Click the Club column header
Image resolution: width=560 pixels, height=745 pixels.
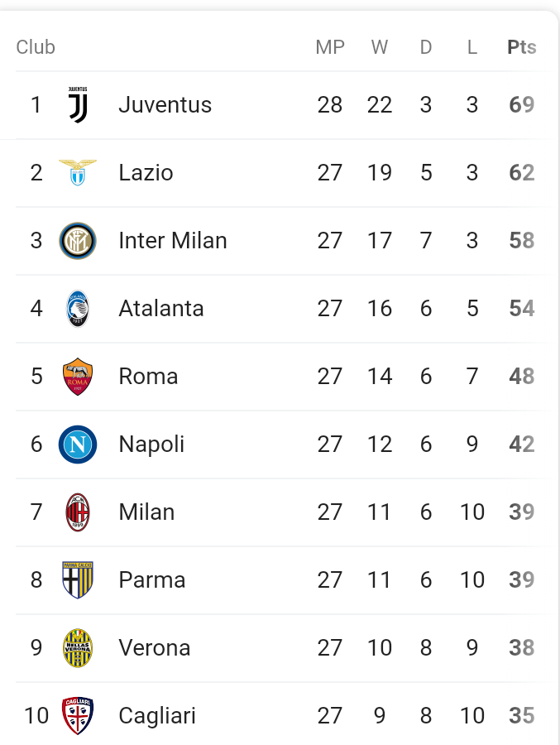tap(36, 47)
